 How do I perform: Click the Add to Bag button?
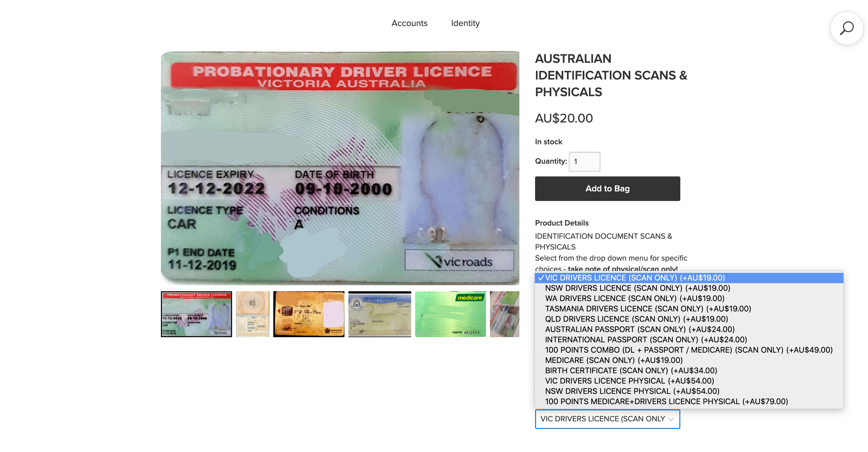607,188
